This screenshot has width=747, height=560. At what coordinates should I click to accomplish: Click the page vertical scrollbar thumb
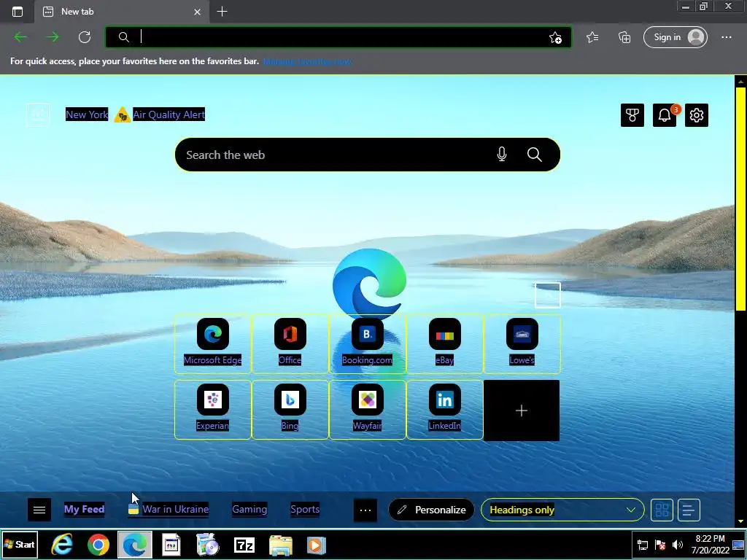coord(741,198)
